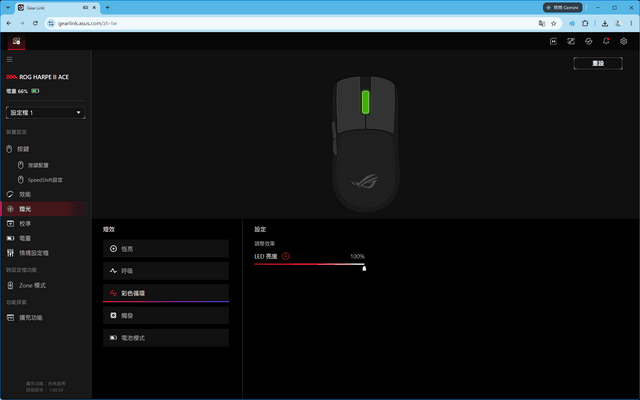Open the tab search chevron
Screen dimensions: 640x400
pyautogui.click(x=8, y=7)
